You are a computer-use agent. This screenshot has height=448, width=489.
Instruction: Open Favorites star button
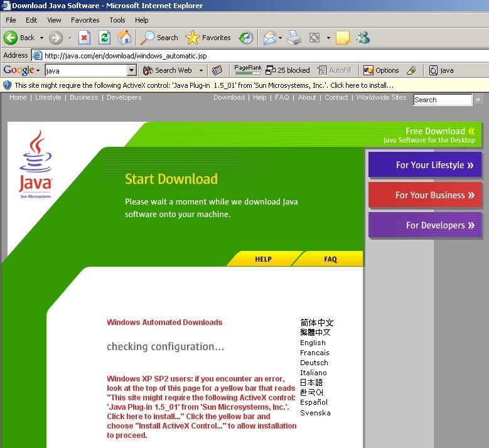point(208,38)
